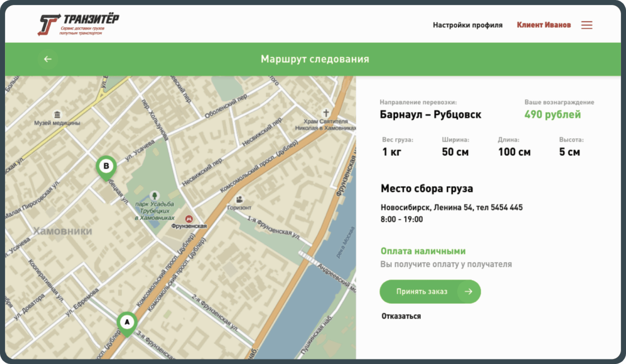Click the Принять заказ button
Screen dimensions: 626x364
pyautogui.click(x=430, y=292)
